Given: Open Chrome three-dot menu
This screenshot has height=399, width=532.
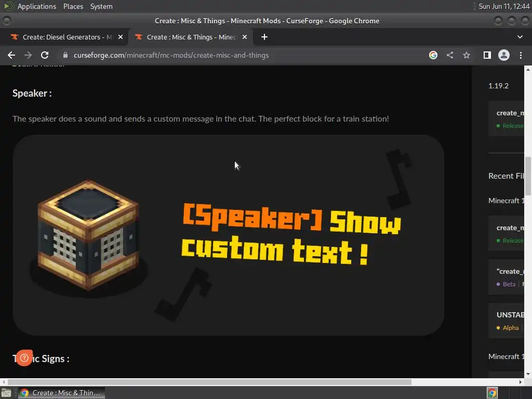Looking at the screenshot, I should click(521, 55).
